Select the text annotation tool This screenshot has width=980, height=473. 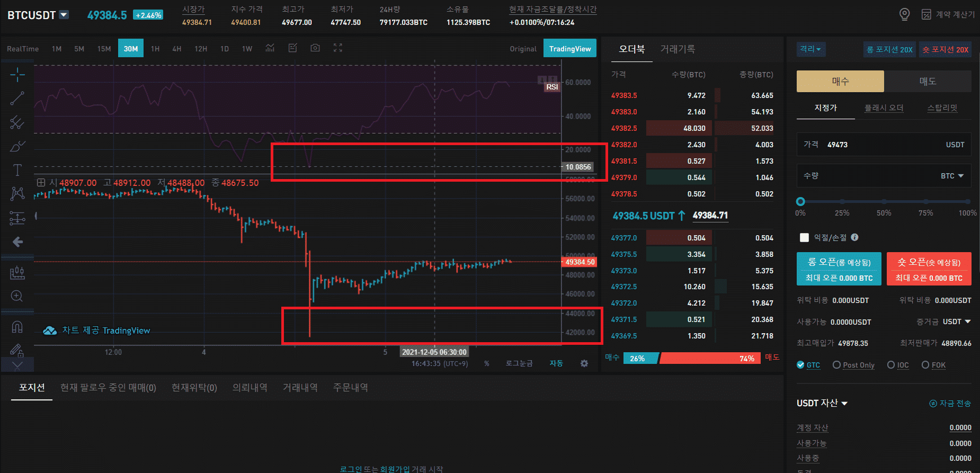coord(17,169)
